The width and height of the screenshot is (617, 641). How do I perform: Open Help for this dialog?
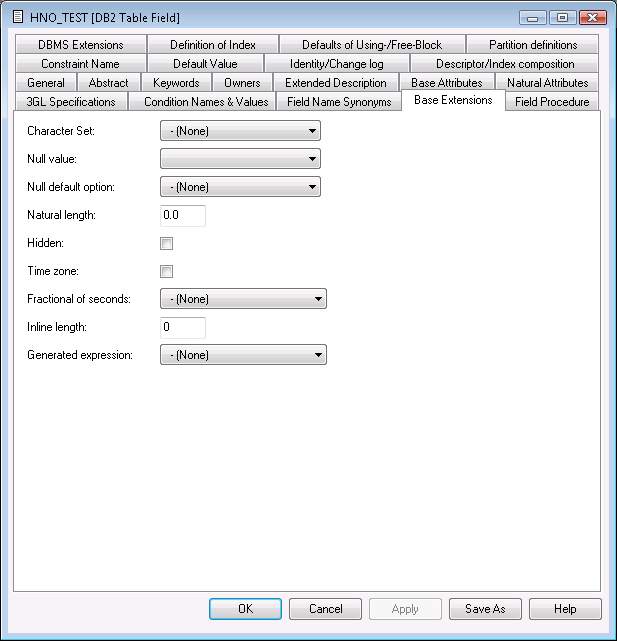565,609
